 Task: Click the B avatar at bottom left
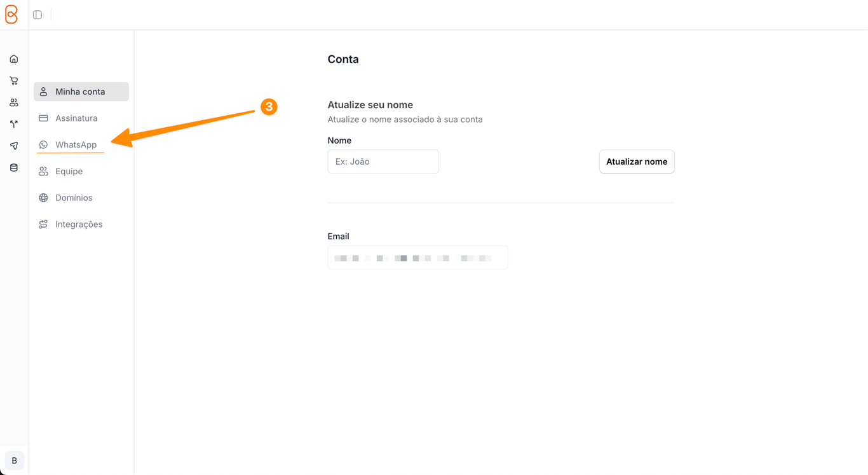pyautogui.click(x=14, y=460)
